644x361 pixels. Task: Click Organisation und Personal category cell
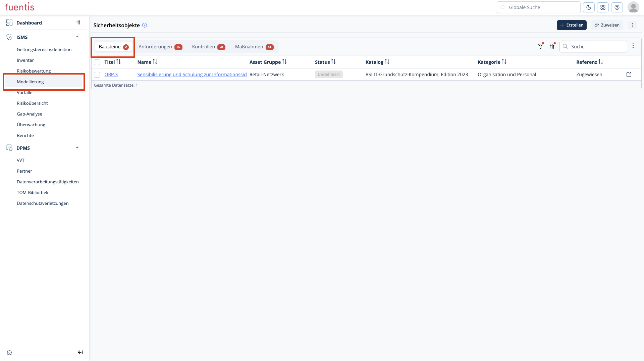(507, 75)
